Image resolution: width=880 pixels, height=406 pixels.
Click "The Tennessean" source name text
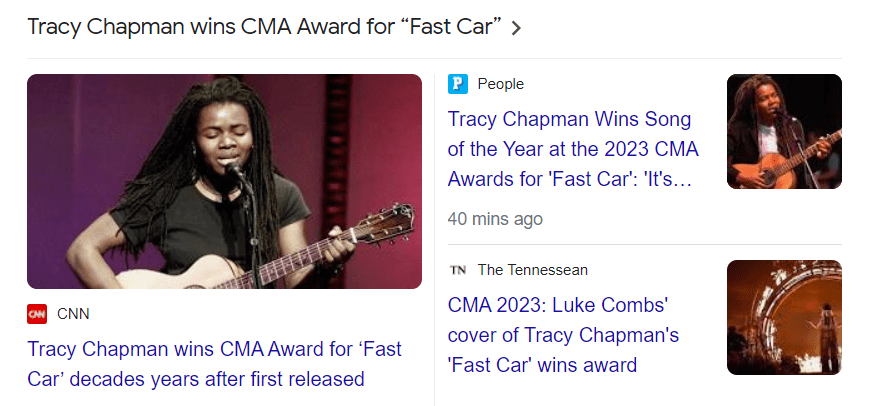pyautogui.click(x=532, y=270)
